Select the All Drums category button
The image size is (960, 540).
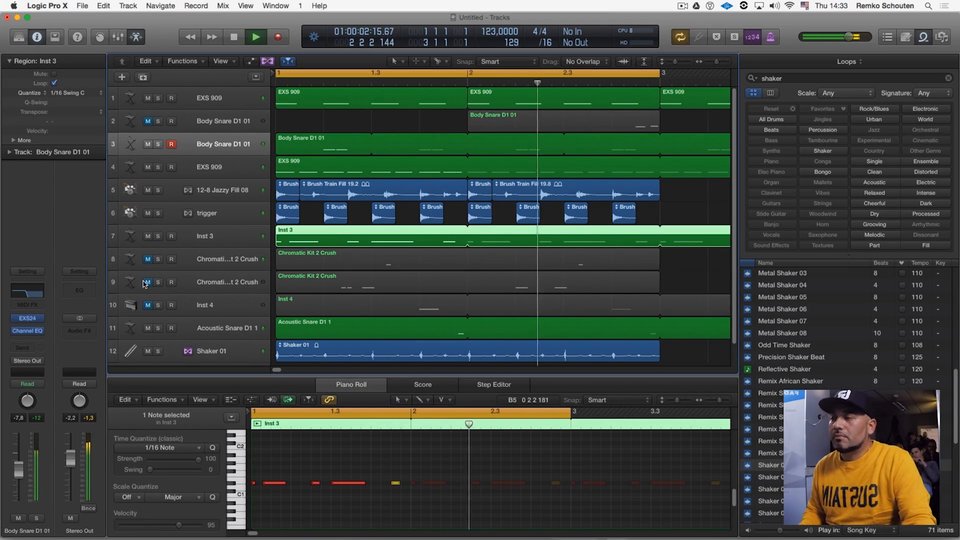pyautogui.click(x=771, y=119)
